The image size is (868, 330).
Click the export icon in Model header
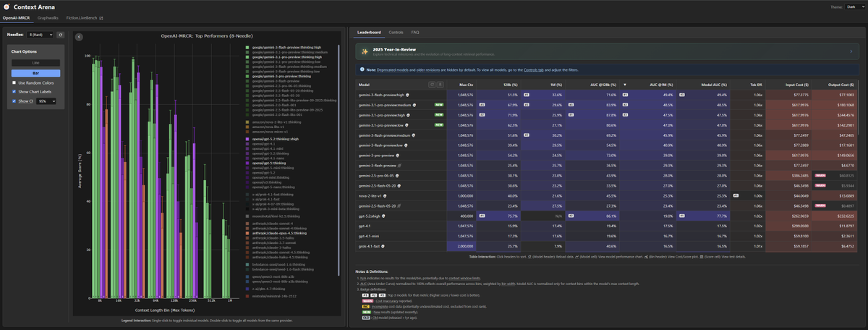(x=440, y=84)
